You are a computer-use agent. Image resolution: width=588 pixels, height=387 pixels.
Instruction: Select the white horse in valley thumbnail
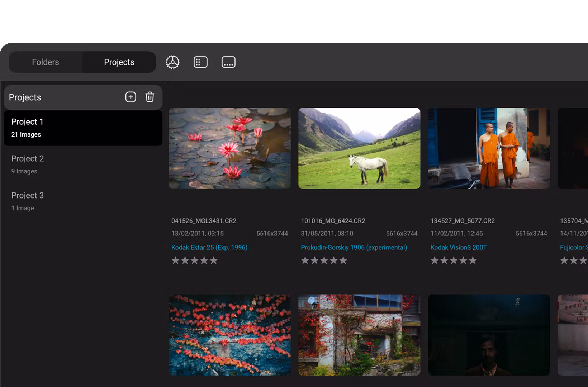(x=359, y=148)
